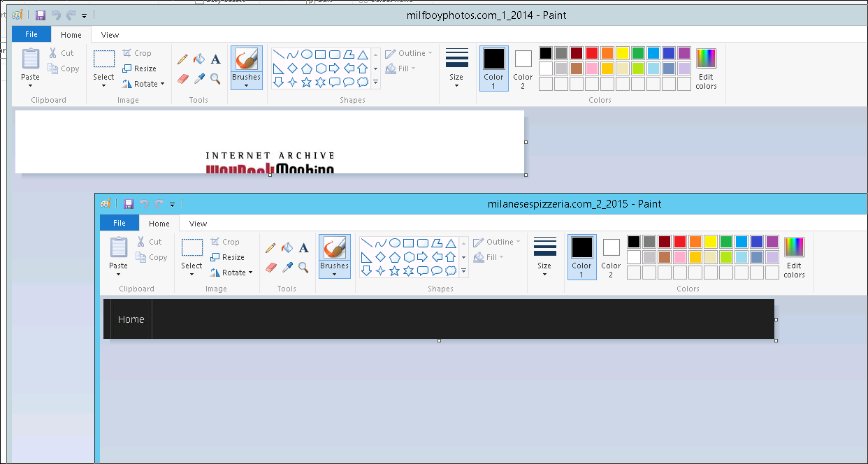The image size is (868, 464).
Task: Click the milanesespizzeria.com_2_2015 - Paint title bar
Action: click(574, 204)
